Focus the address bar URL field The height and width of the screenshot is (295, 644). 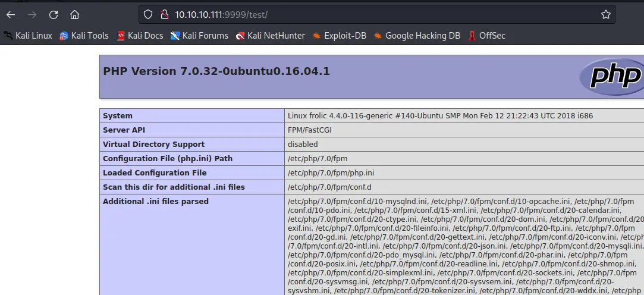point(376,15)
